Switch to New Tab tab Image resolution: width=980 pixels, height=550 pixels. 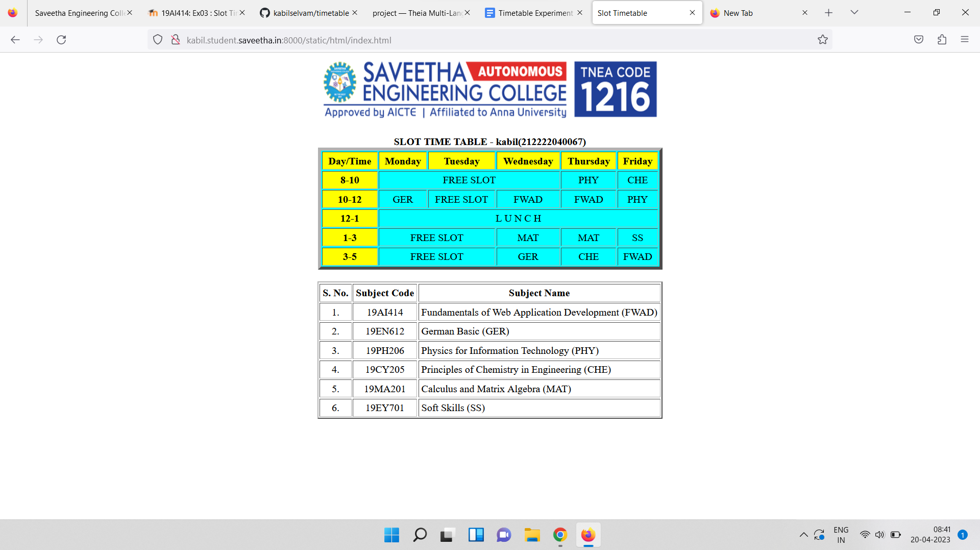point(755,13)
